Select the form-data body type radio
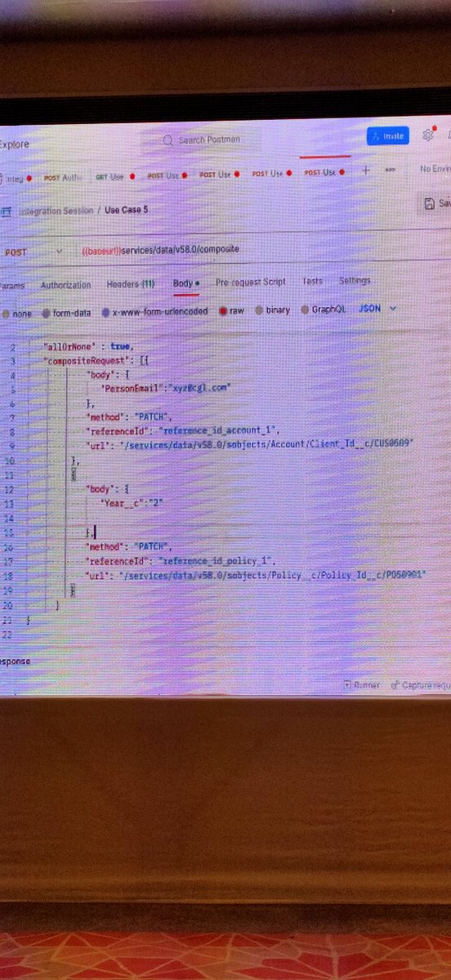451x980 pixels. (x=47, y=312)
